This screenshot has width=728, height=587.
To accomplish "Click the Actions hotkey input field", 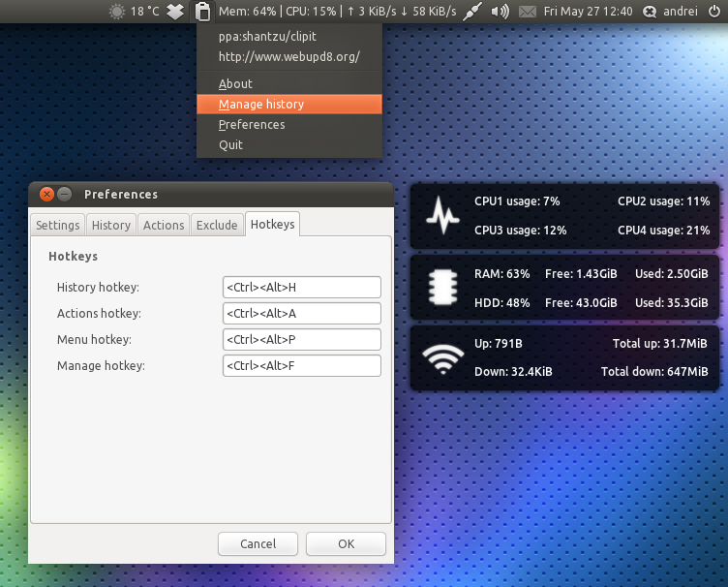I will 302,313.
